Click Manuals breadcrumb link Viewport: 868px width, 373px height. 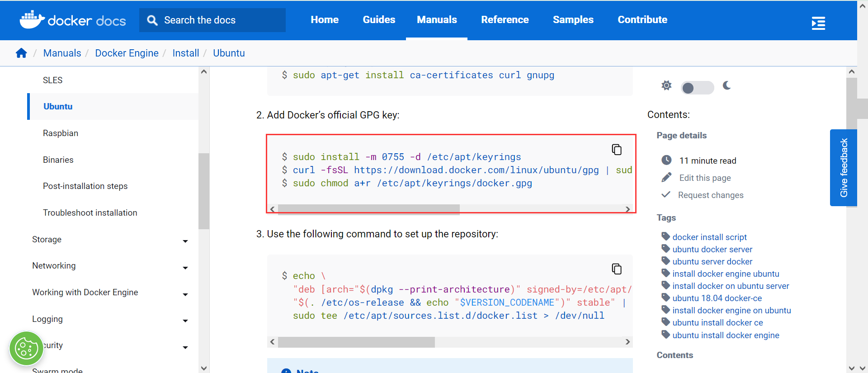tap(62, 53)
